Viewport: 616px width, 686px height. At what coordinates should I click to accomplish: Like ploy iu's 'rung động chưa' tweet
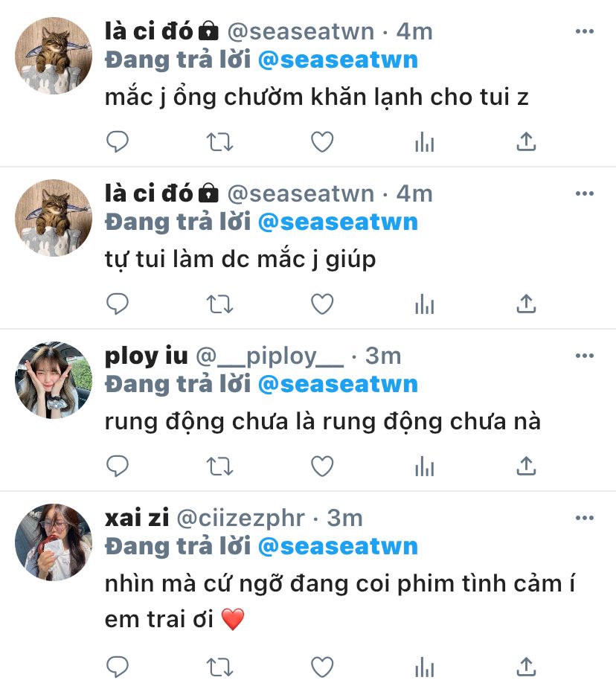tap(322, 466)
